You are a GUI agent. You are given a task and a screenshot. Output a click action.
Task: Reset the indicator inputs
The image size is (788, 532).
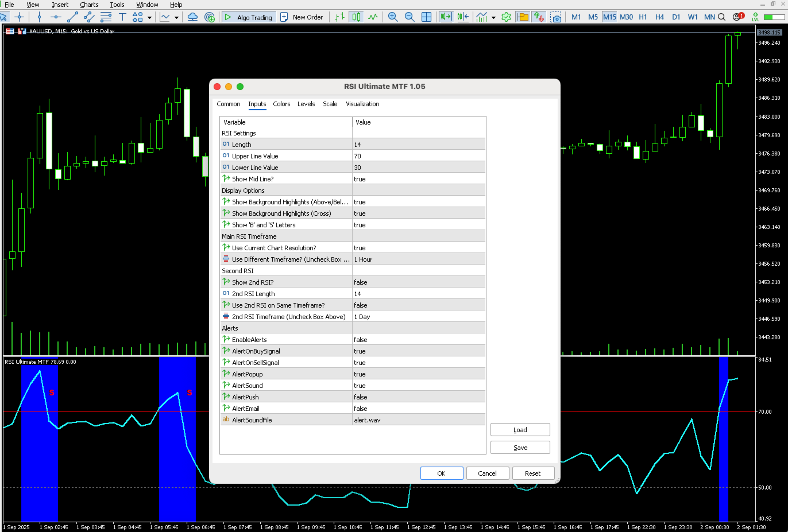[533, 473]
